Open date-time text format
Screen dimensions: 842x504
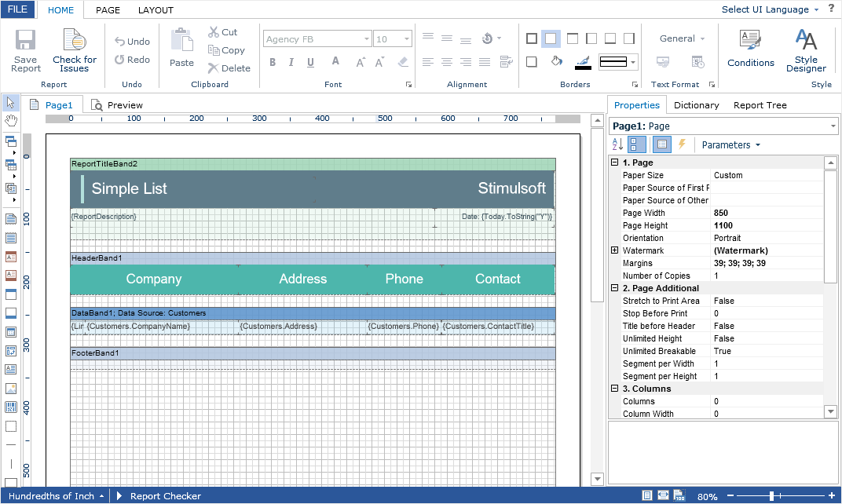[698, 62]
